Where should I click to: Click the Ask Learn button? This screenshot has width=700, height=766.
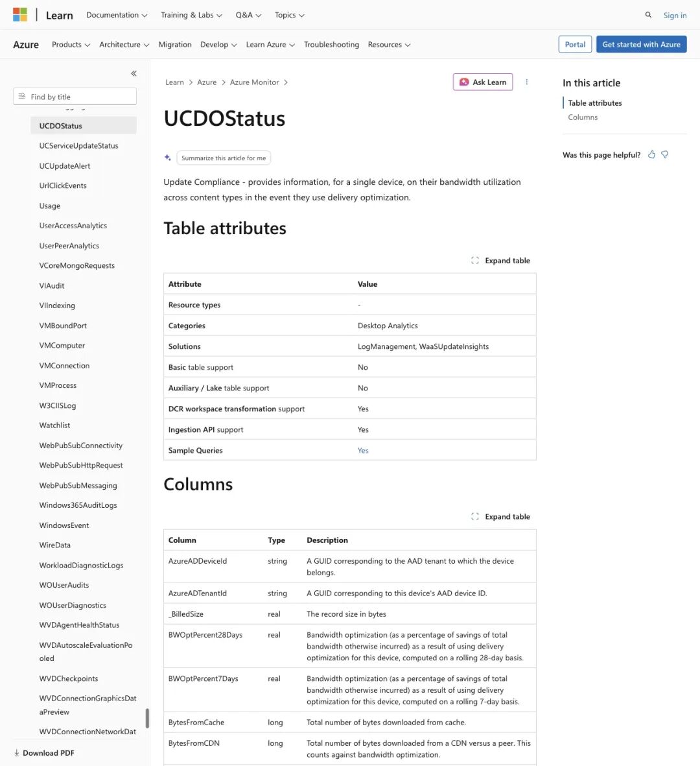point(483,82)
